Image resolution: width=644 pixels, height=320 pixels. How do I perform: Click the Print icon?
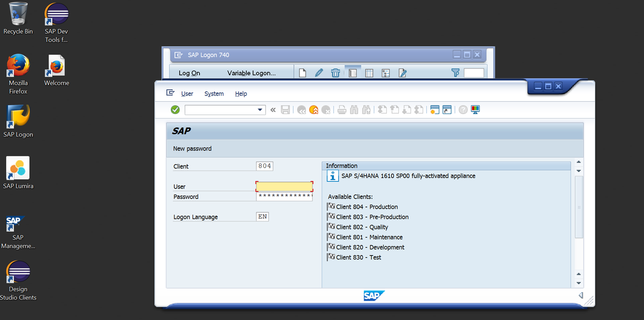click(x=342, y=110)
